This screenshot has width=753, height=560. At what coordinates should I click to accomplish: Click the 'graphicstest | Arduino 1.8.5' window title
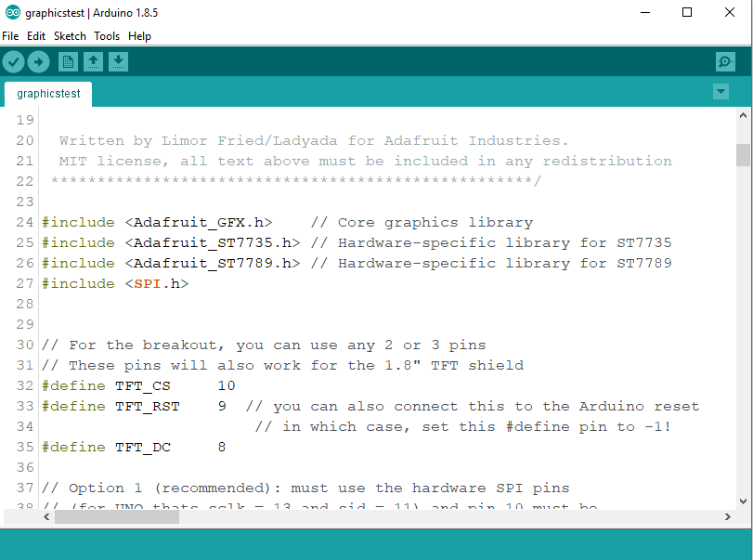click(91, 13)
